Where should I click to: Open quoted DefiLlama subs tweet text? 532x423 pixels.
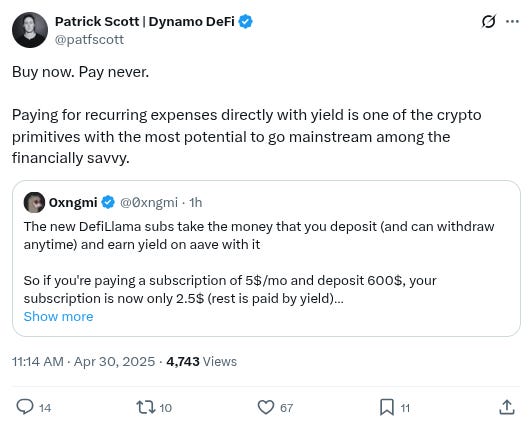pos(259,262)
